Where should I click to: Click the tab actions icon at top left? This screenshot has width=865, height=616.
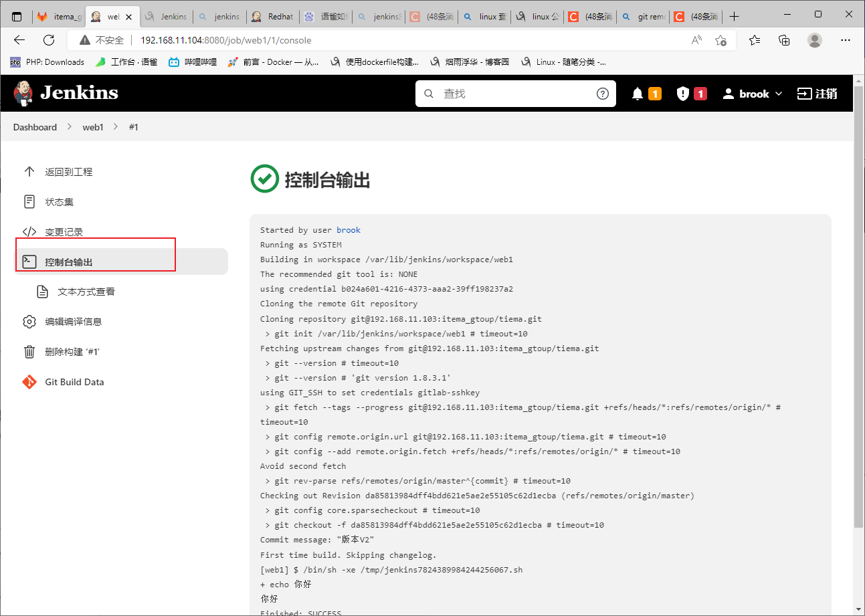(17, 16)
